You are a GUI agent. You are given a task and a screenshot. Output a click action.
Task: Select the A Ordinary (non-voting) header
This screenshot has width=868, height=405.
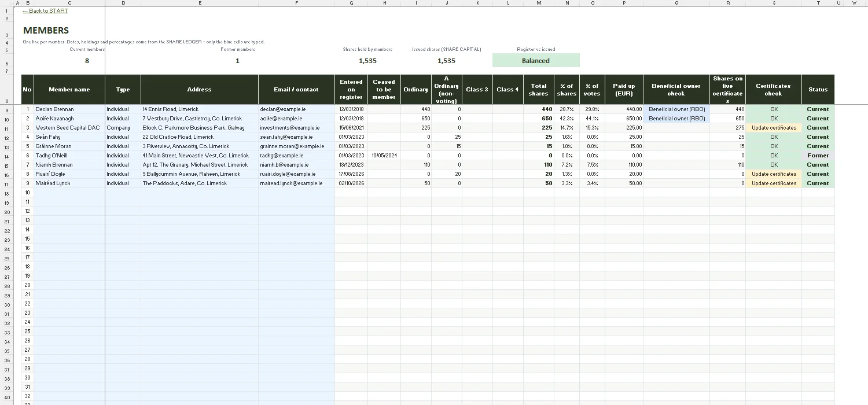[x=446, y=90]
